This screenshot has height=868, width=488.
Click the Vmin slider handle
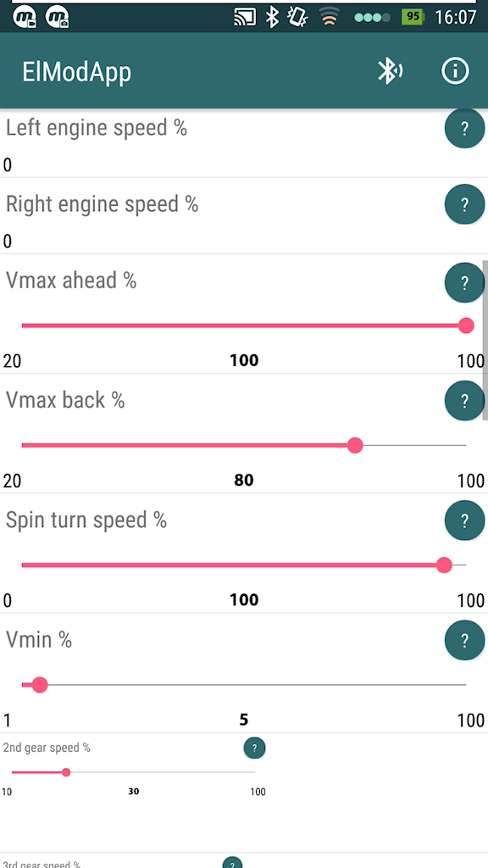coord(40,685)
